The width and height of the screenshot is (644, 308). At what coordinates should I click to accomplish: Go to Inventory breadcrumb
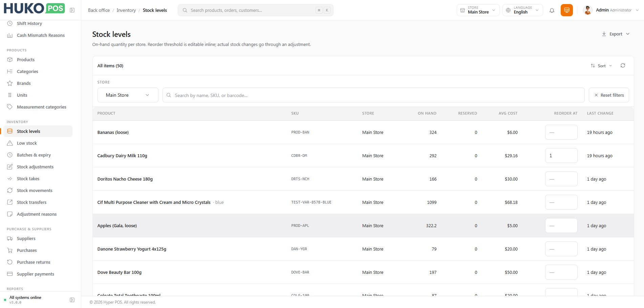[126, 10]
